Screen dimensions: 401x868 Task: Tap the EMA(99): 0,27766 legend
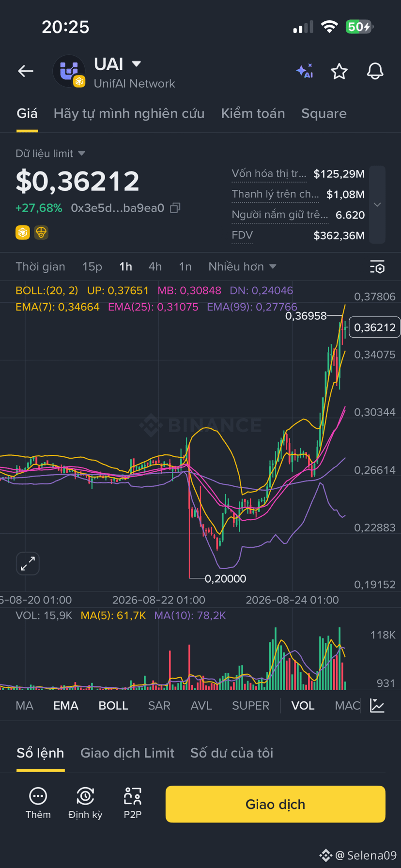pos(252,307)
